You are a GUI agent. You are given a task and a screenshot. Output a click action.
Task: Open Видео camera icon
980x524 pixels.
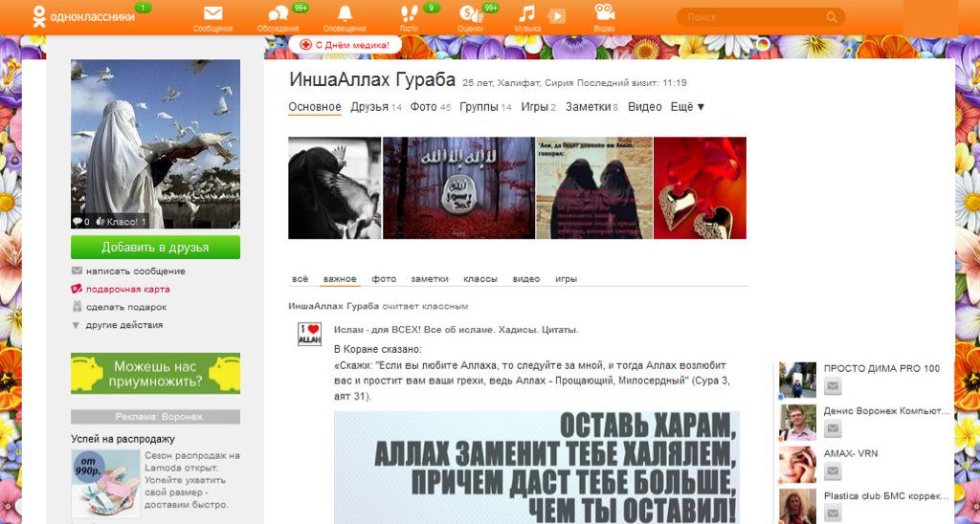point(605,12)
